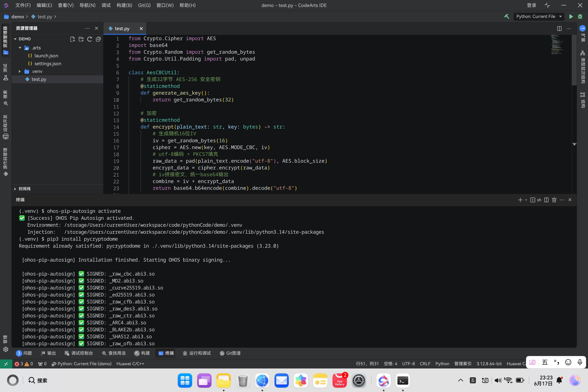
Task: Open terminal panel more actions
Action: (562, 200)
